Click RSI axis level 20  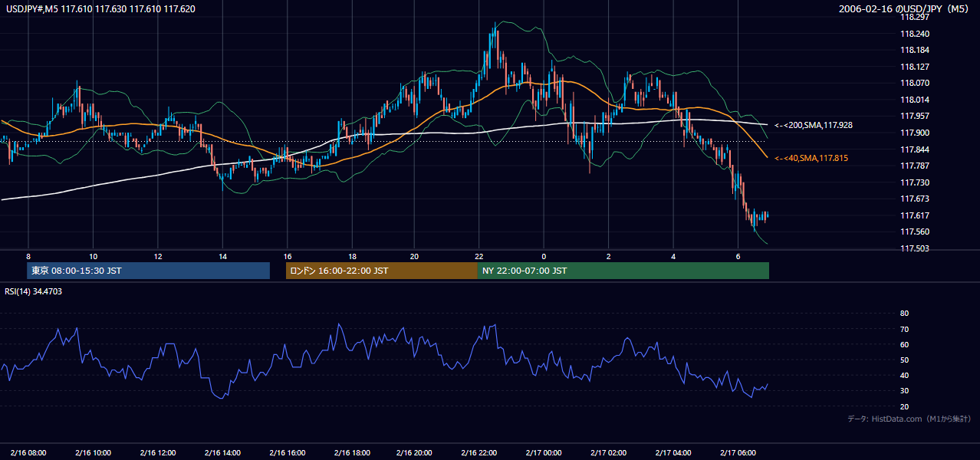tap(904, 406)
